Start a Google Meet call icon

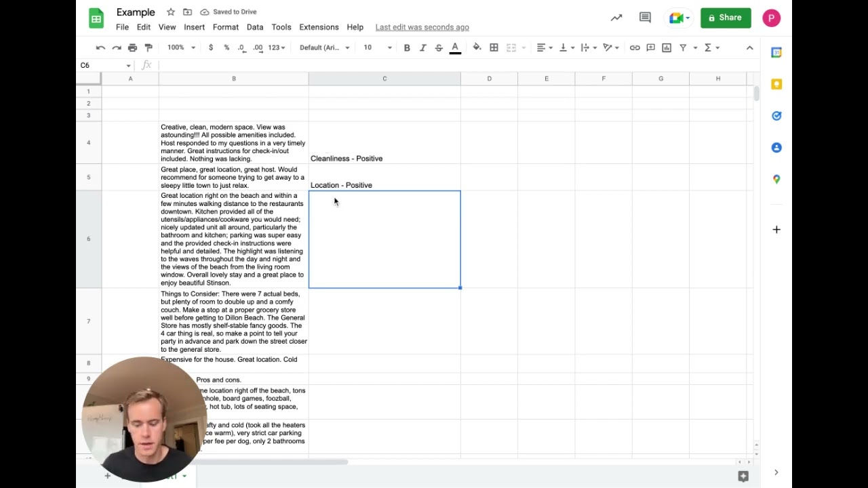coord(679,18)
